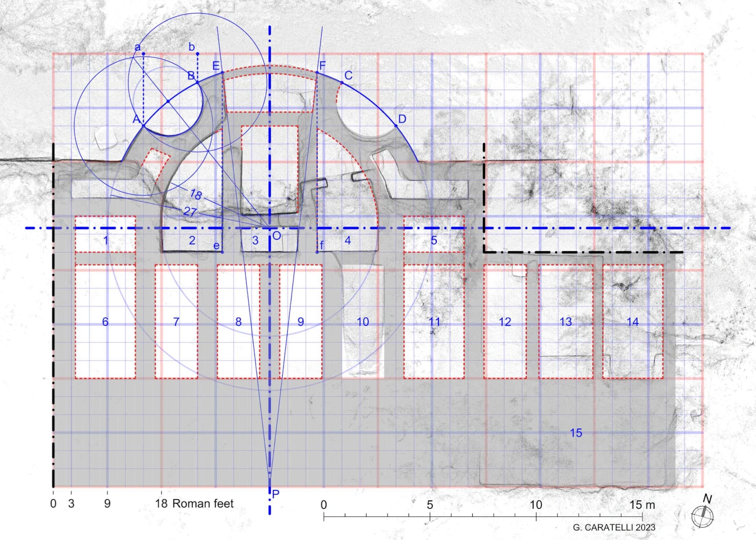Viewport: 756px width, 540px height.
Task: Select the room labeled 1
Action: coord(106,240)
